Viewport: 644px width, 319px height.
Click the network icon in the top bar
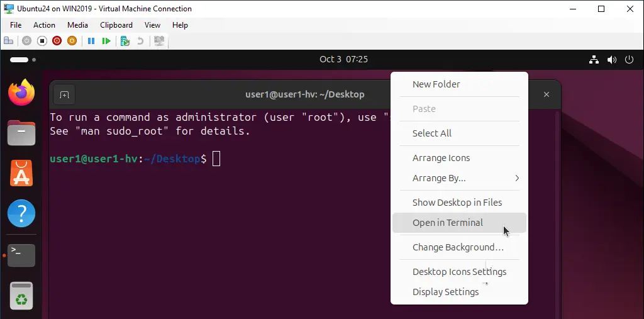point(594,60)
